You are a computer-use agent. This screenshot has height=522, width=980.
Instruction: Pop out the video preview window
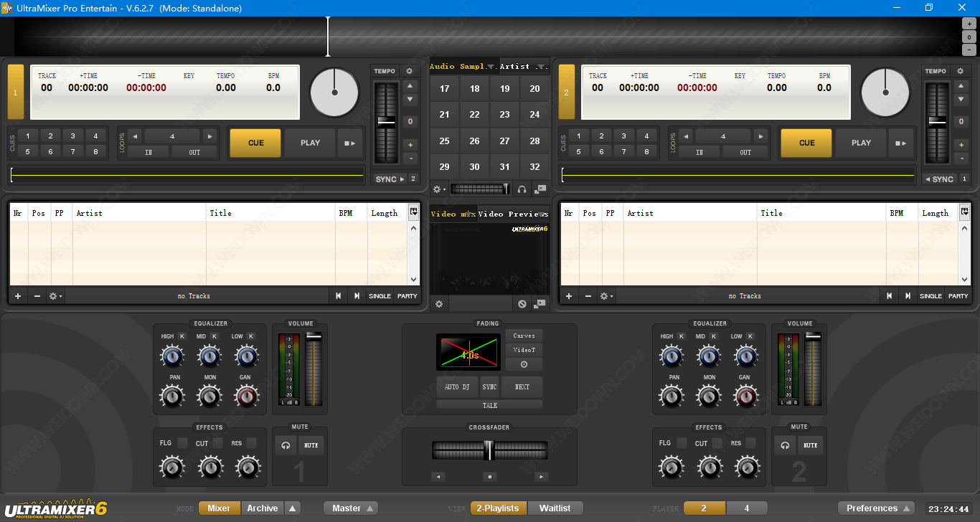540,304
